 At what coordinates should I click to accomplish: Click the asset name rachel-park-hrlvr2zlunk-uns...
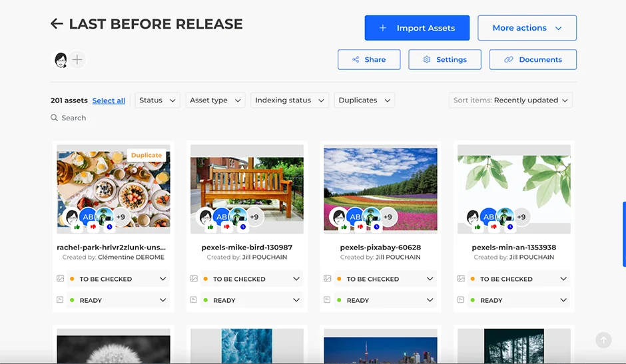click(111, 248)
